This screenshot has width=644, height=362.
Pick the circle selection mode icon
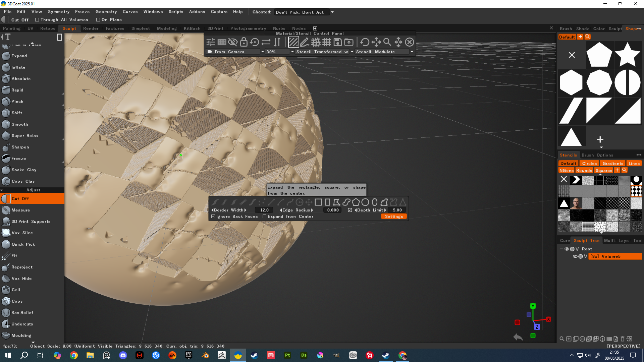[365, 202]
